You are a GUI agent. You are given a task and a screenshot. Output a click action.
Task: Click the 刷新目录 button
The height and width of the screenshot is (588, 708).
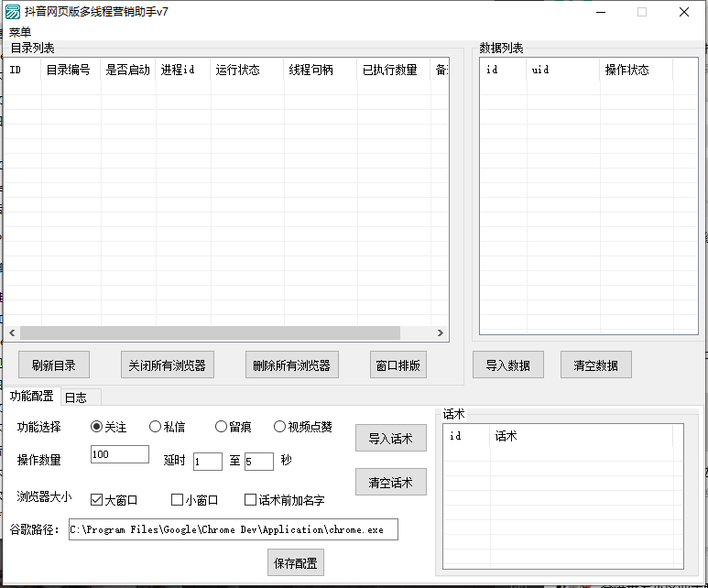click(53, 365)
